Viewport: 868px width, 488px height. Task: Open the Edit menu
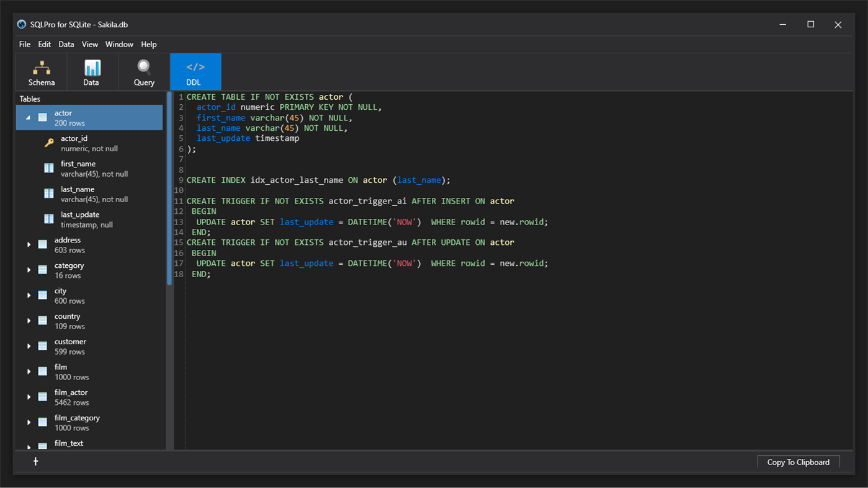point(45,45)
